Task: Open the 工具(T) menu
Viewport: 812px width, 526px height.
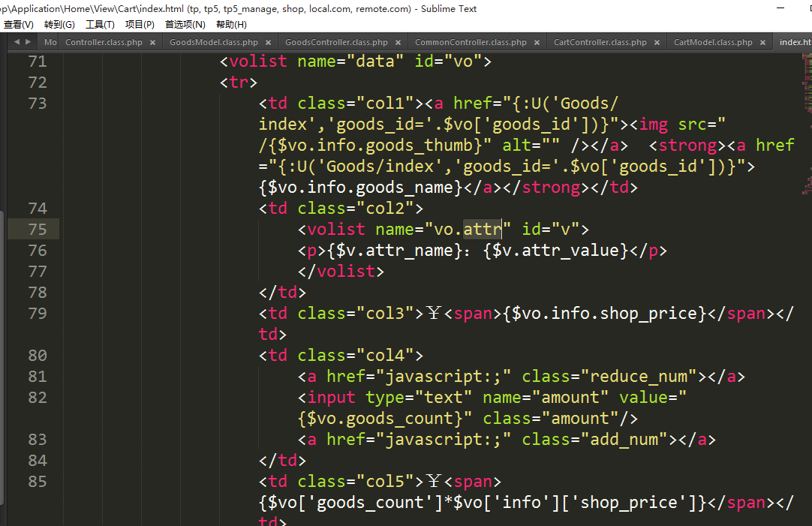Action: click(100, 25)
